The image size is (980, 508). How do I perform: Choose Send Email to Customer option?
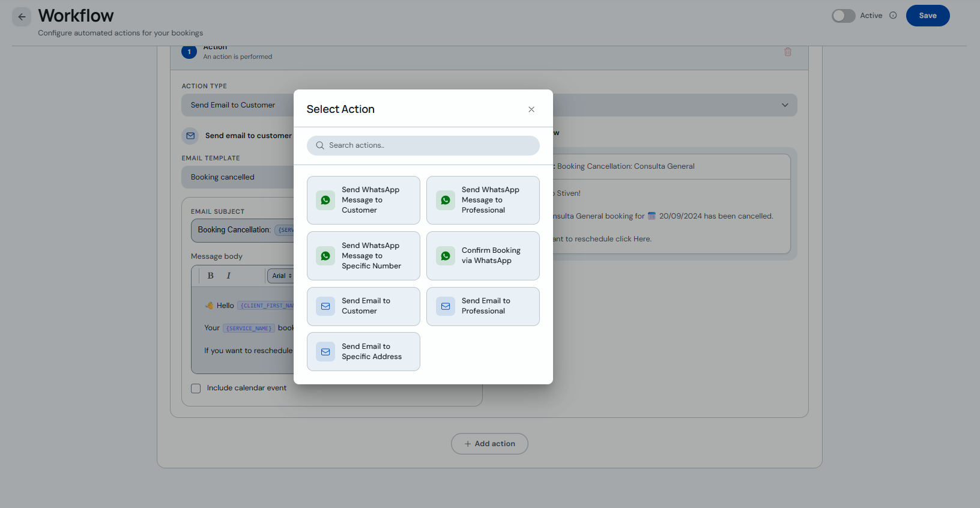(x=363, y=306)
